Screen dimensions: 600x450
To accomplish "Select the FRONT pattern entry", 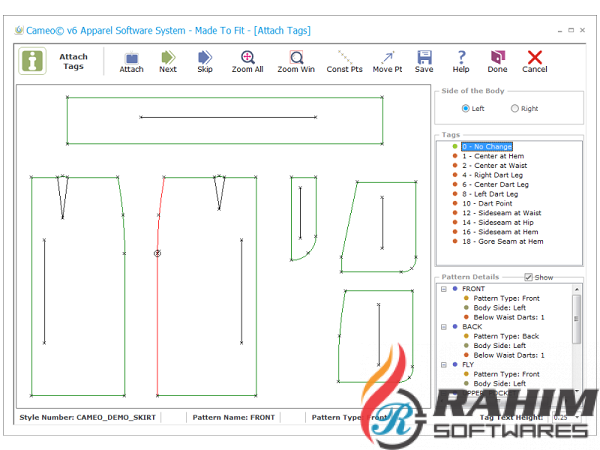I will point(473,289).
